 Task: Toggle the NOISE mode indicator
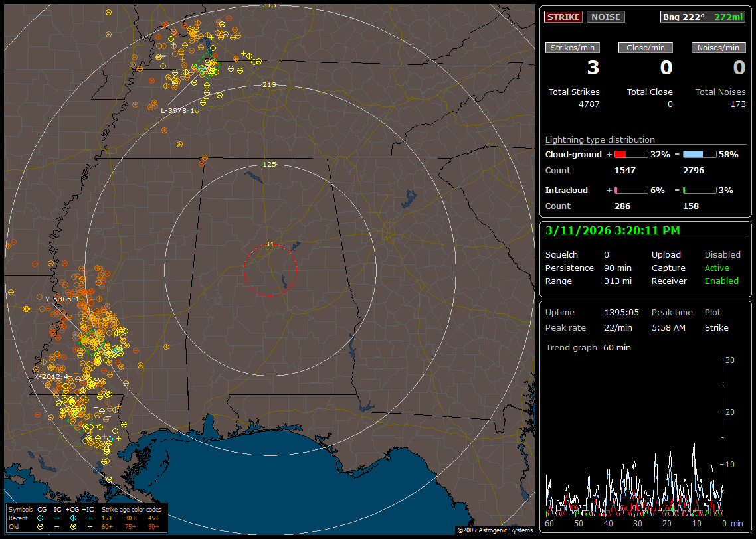coord(605,17)
